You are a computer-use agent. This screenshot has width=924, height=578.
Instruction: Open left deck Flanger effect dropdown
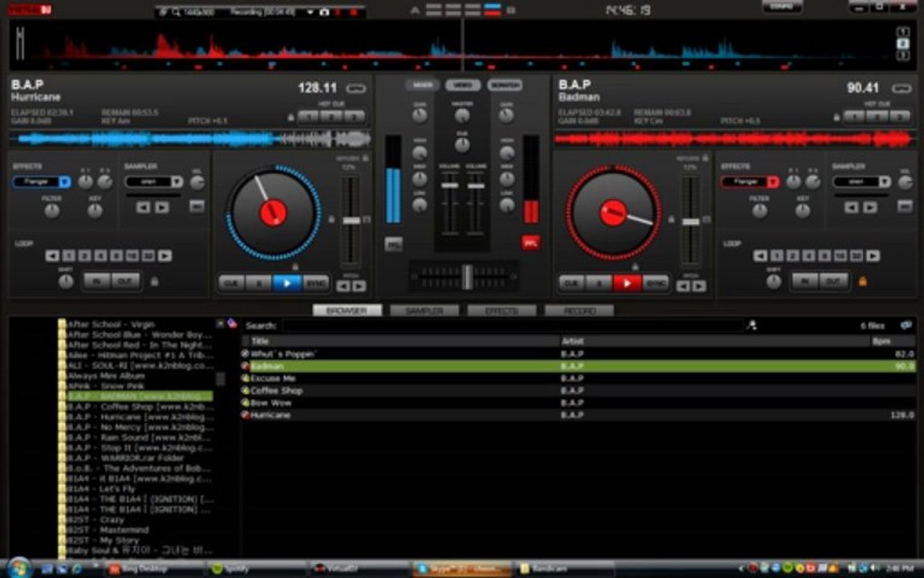[x=65, y=181]
